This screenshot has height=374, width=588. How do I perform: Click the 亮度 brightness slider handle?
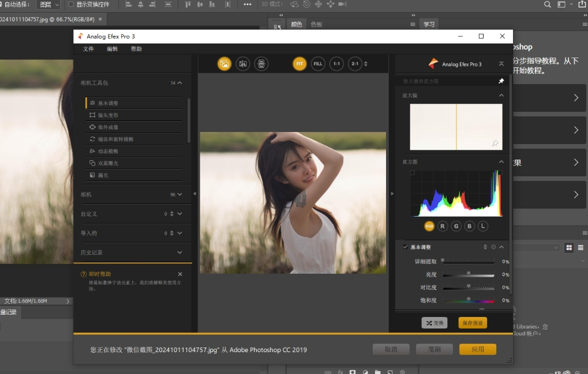pyautogui.click(x=469, y=273)
